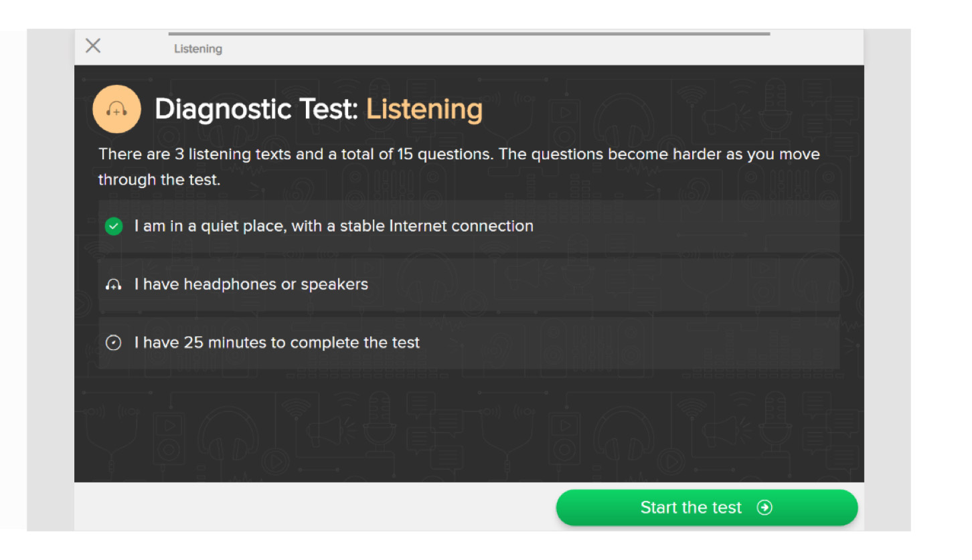The height and width of the screenshot is (560, 972).
Task: Click the orange "Listening" word in heading
Action: [x=424, y=109]
